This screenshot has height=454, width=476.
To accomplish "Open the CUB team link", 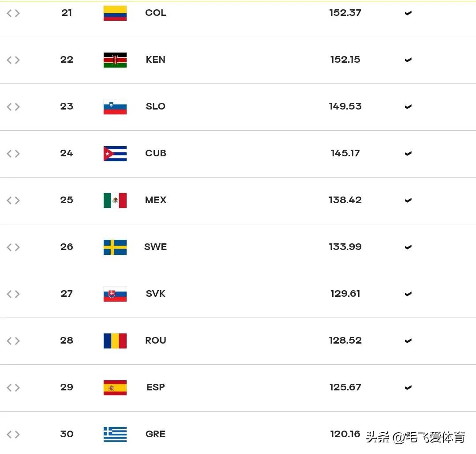I will (x=156, y=153).
